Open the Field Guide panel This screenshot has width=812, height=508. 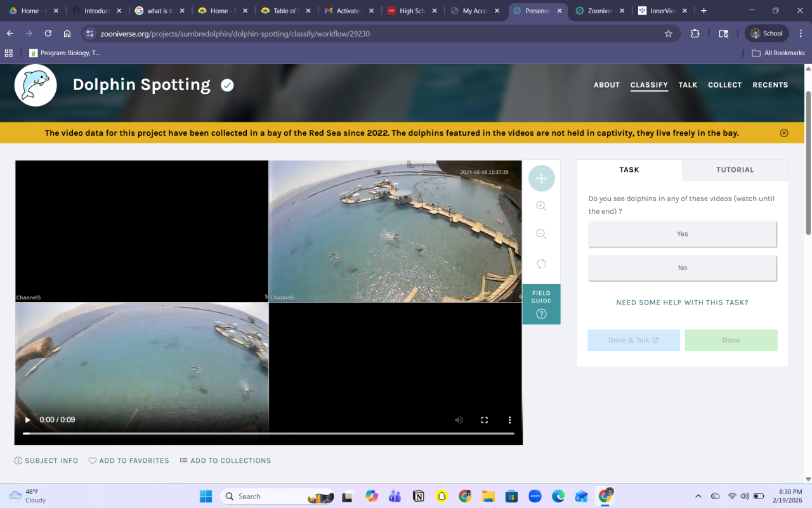(541, 304)
